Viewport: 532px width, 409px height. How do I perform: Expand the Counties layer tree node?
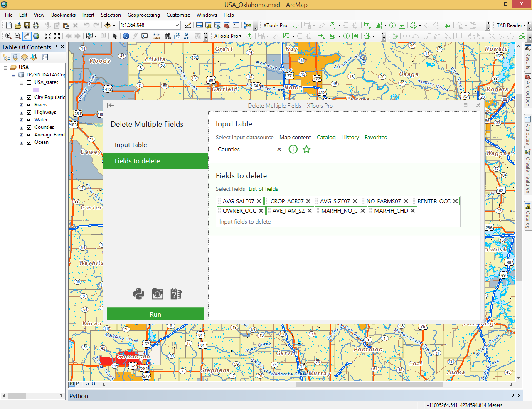pos(21,128)
